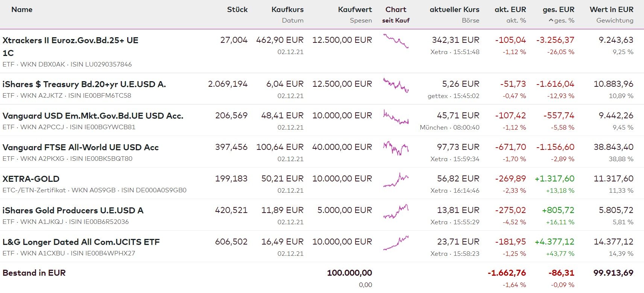Select the 'seit Kauf' chart period label
Screen dimensions: 644x293
point(396,20)
